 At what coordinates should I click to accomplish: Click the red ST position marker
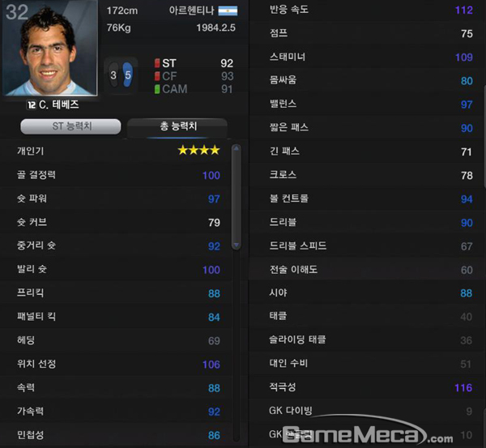[157, 63]
